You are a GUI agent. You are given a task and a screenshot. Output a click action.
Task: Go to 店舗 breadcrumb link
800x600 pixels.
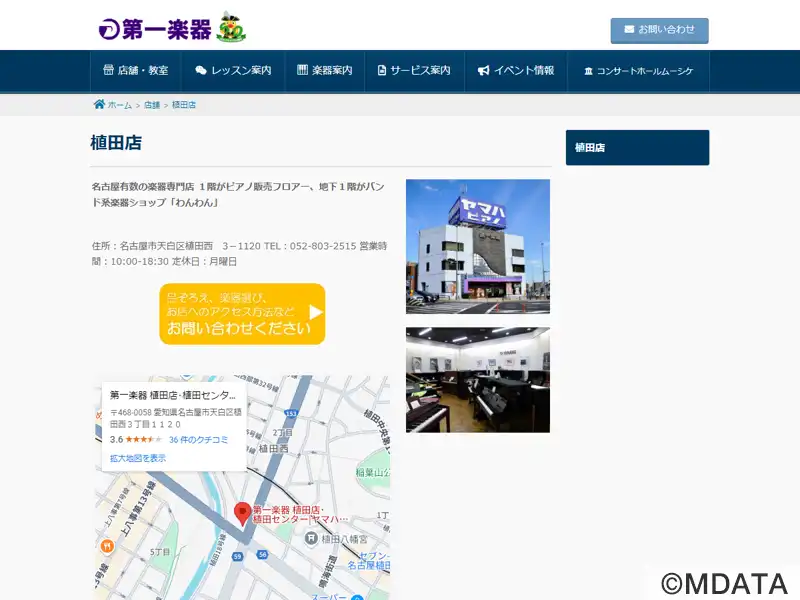(152, 105)
